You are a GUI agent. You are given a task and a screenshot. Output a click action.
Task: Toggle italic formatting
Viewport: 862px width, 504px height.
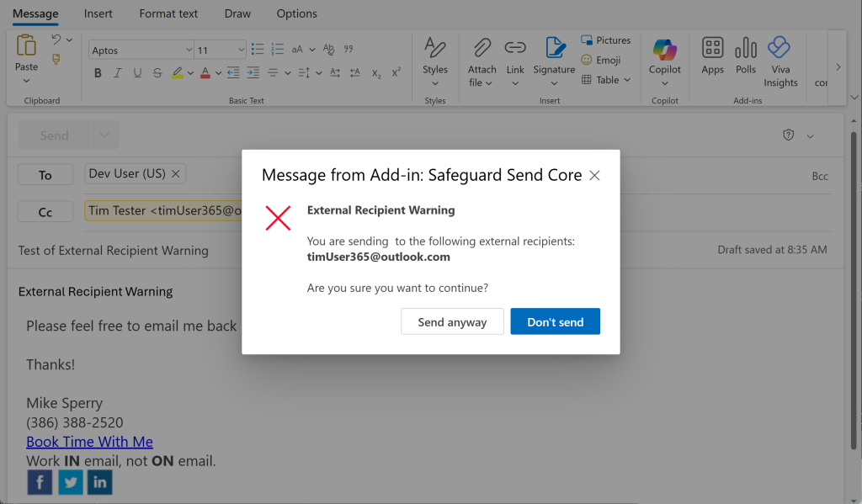(x=117, y=73)
